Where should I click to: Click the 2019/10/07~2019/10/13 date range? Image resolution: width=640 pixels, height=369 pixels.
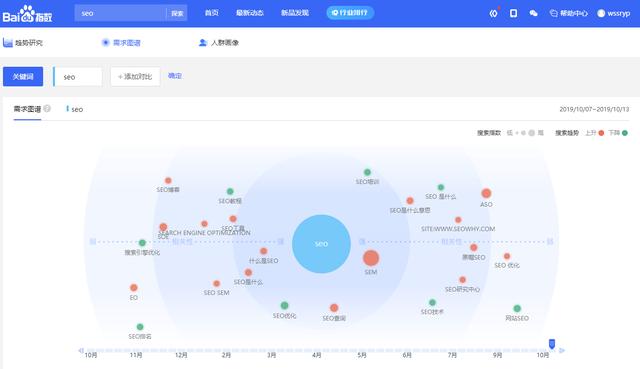pyautogui.click(x=594, y=109)
